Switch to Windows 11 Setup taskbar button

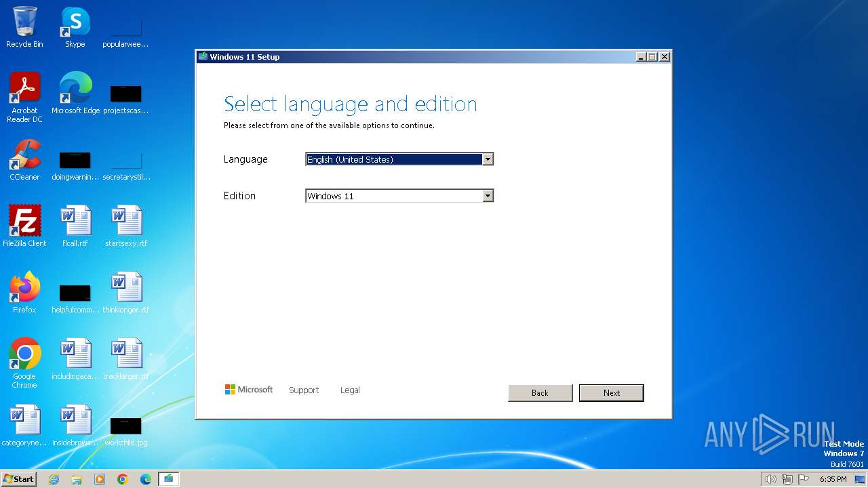(168, 479)
